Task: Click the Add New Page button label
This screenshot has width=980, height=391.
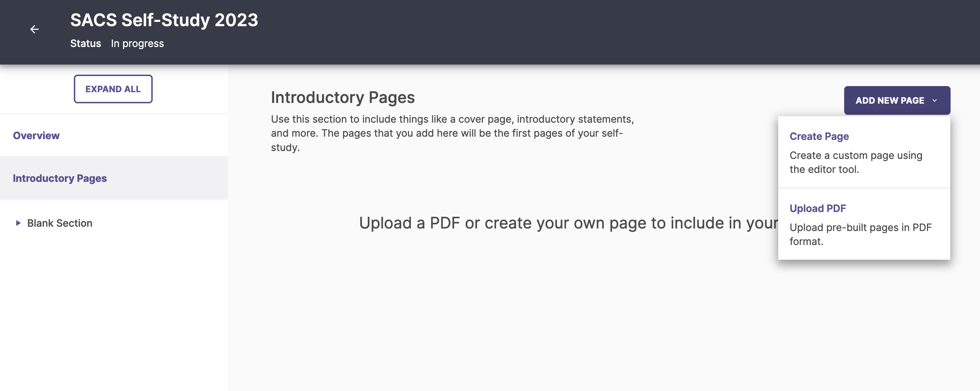Action: click(x=889, y=100)
